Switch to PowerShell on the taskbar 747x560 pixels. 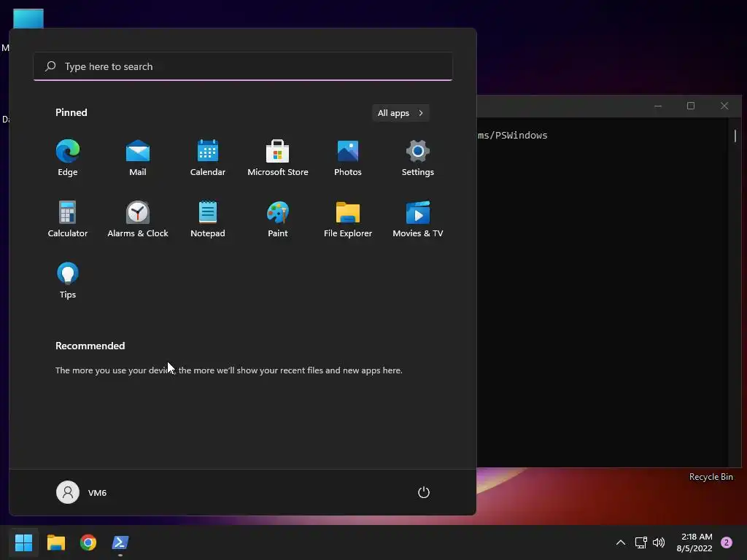[x=120, y=542]
